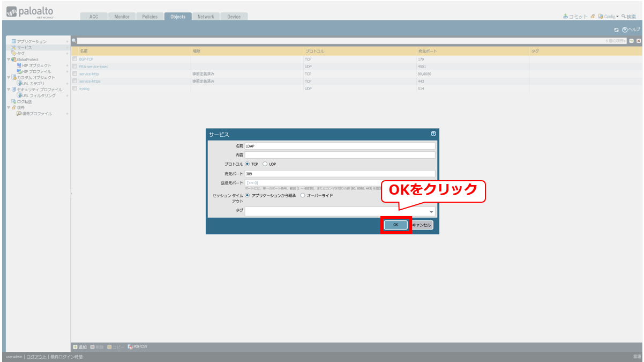Switch to the Monitor tab
This screenshot has height=362, width=644.
[122, 17]
